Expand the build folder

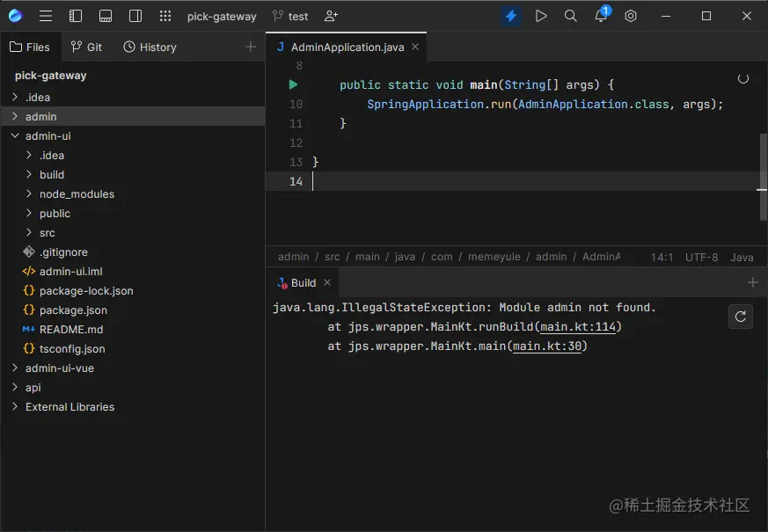[x=29, y=174]
